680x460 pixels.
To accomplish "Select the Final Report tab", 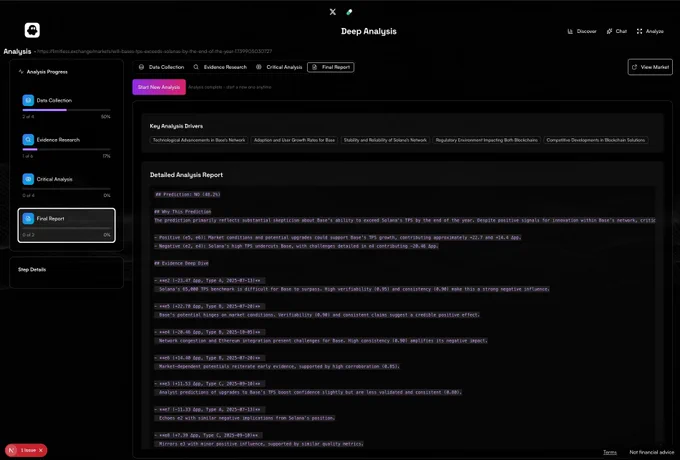I will tap(331, 67).
